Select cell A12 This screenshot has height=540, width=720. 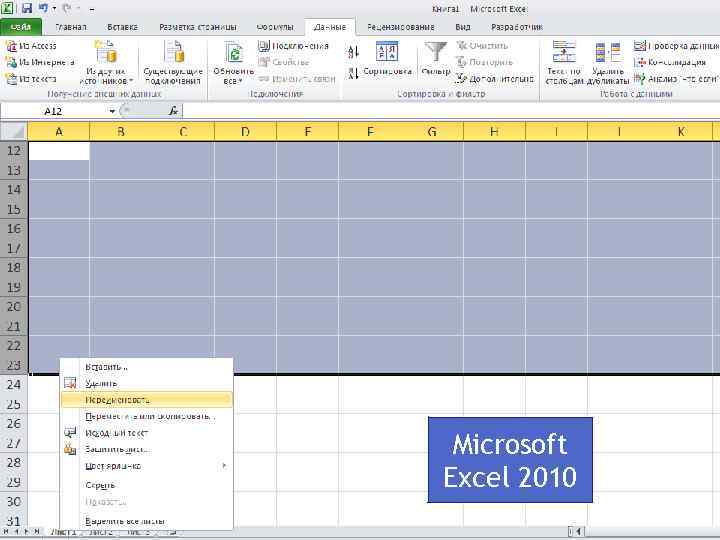coord(59,151)
